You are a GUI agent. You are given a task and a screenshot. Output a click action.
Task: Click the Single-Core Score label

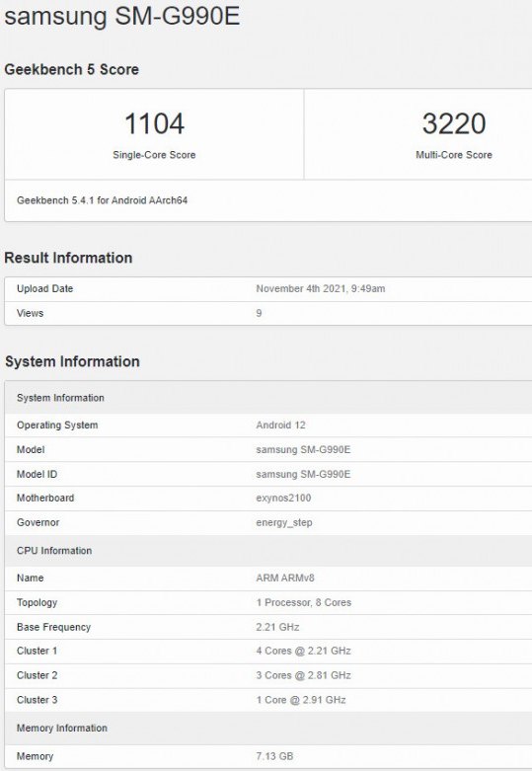pos(154,155)
